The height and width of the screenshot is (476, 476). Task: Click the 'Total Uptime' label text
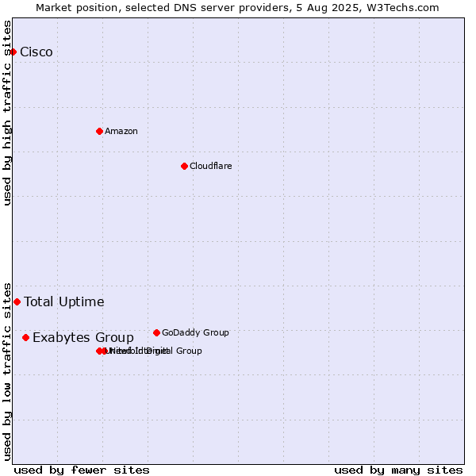pos(64,301)
